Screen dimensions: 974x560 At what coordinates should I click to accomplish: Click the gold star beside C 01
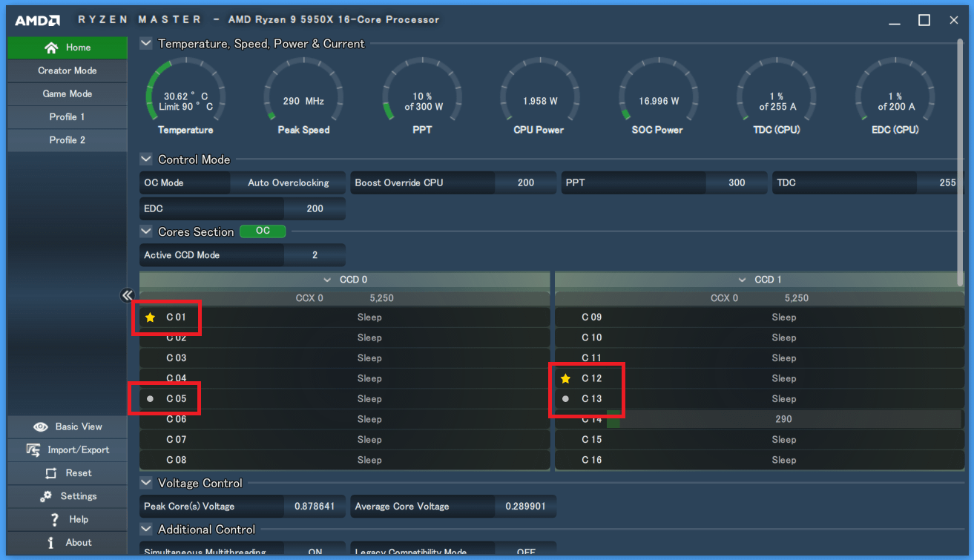point(151,317)
